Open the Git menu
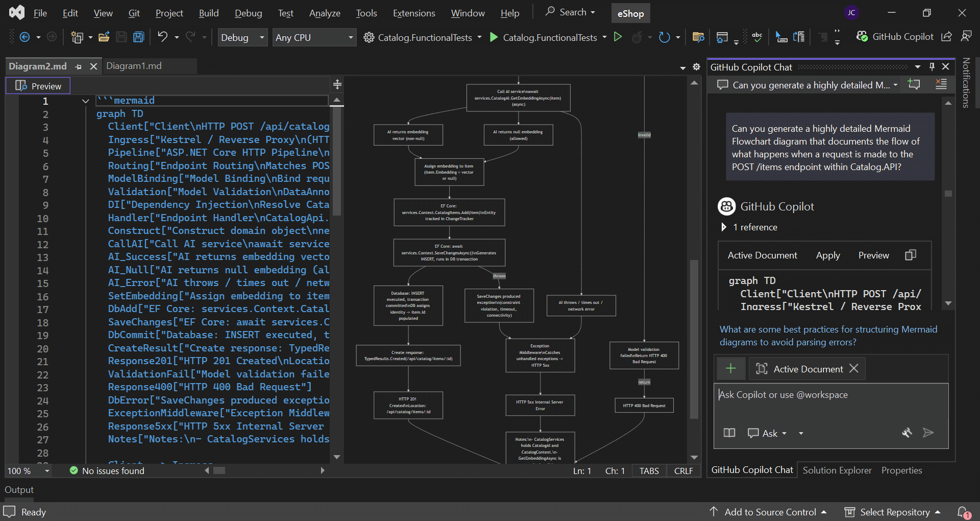This screenshot has width=980, height=521. tap(134, 13)
